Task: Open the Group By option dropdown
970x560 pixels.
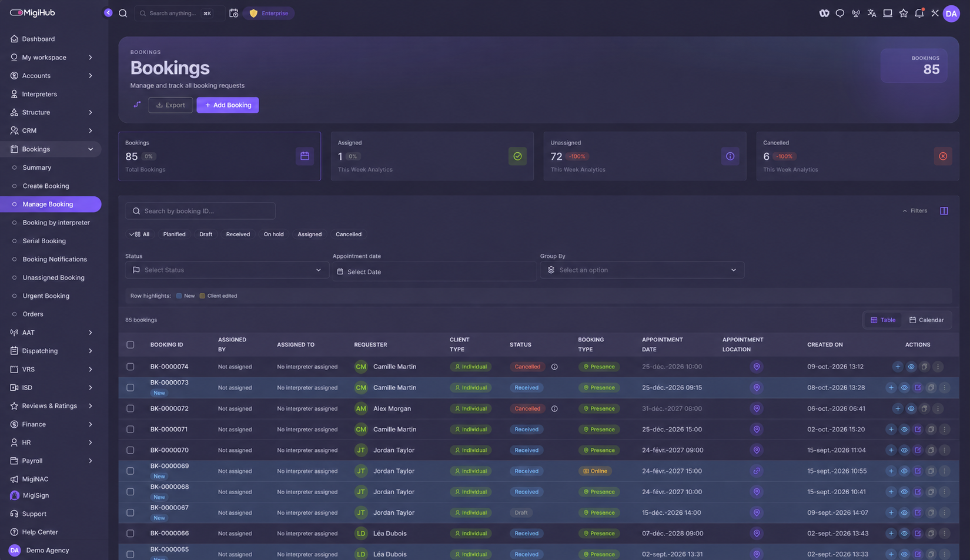Action: pos(642,270)
